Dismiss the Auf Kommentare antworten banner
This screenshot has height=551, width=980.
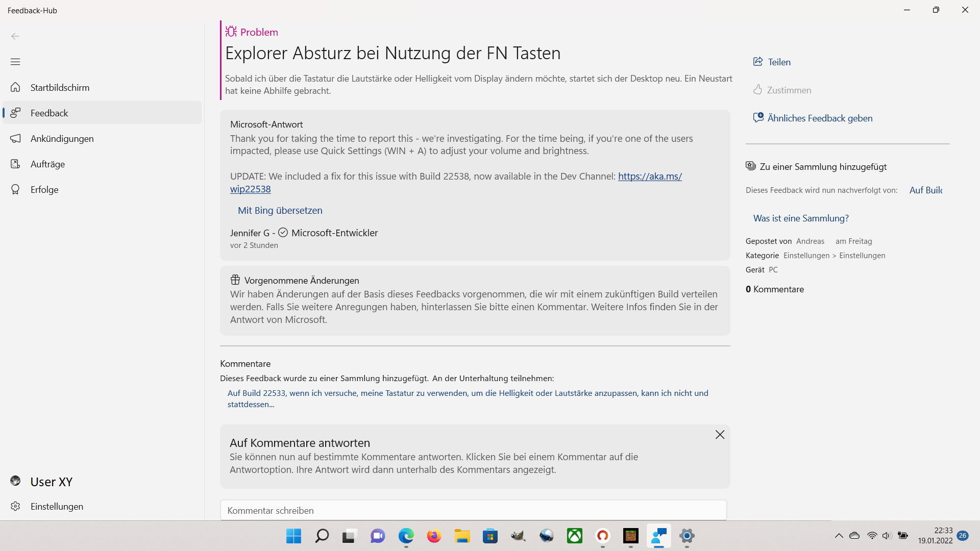pyautogui.click(x=720, y=435)
